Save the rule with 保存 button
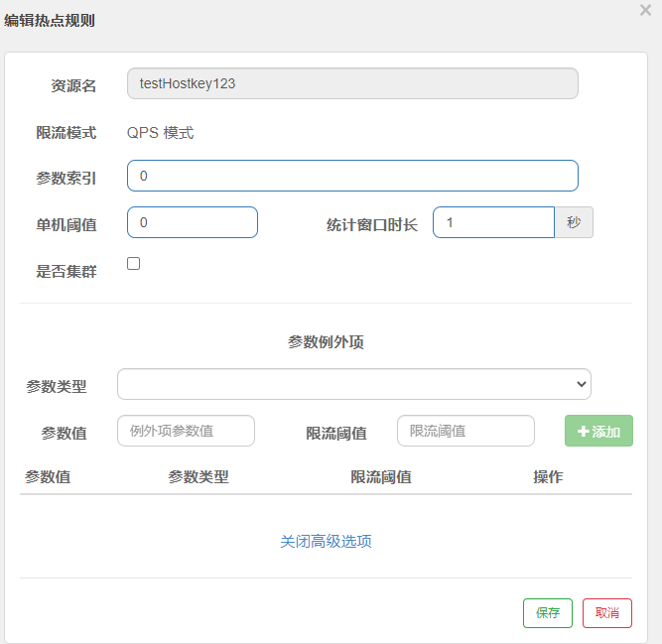This screenshot has width=662, height=644. [548, 613]
